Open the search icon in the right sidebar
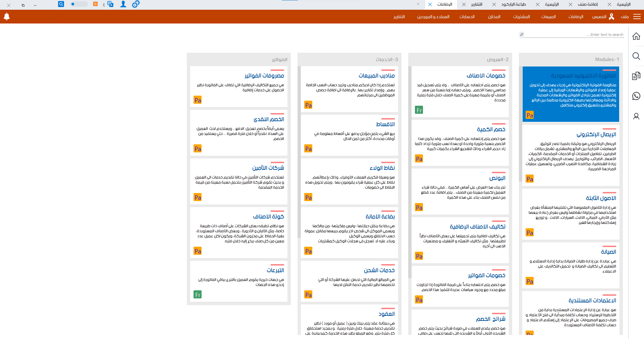 tap(636, 56)
